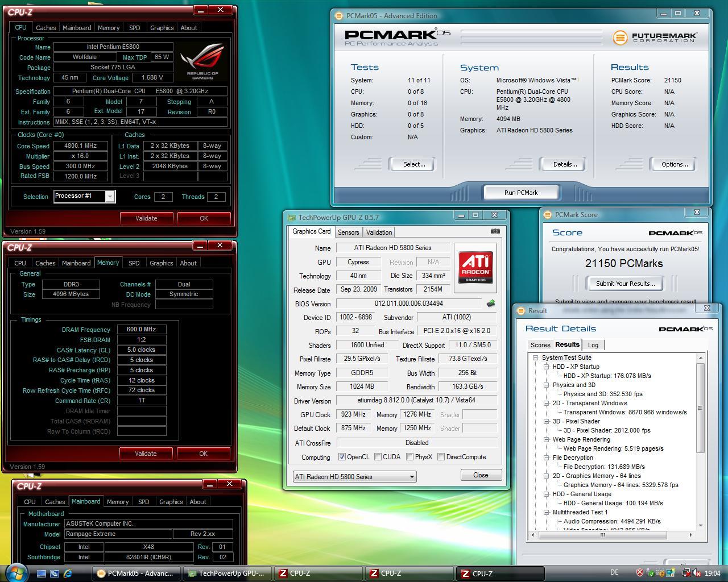
Task: Open the Scores tab in Result Details
Action: coord(540,345)
